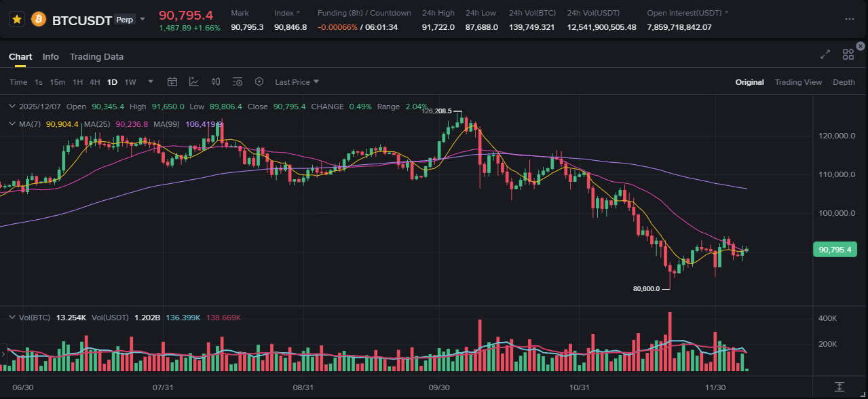The image size is (868, 399).
Task: Select the 4H timeframe
Action: pos(94,82)
